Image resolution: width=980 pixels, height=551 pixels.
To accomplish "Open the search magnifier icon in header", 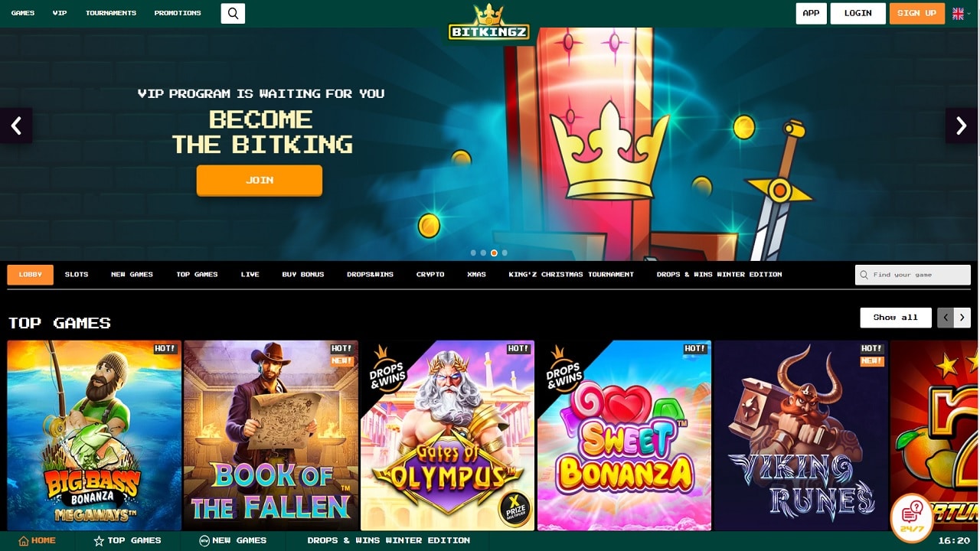I will click(x=233, y=13).
